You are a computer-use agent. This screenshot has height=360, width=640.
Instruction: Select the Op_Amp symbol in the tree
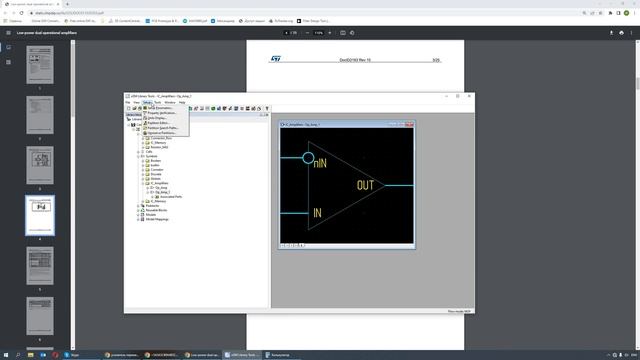[x=161, y=188]
